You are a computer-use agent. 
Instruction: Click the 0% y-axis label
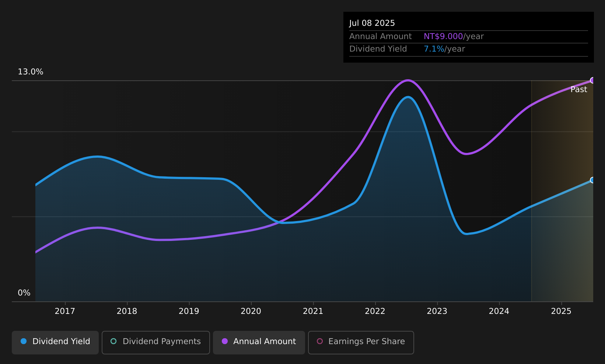click(x=24, y=293)
